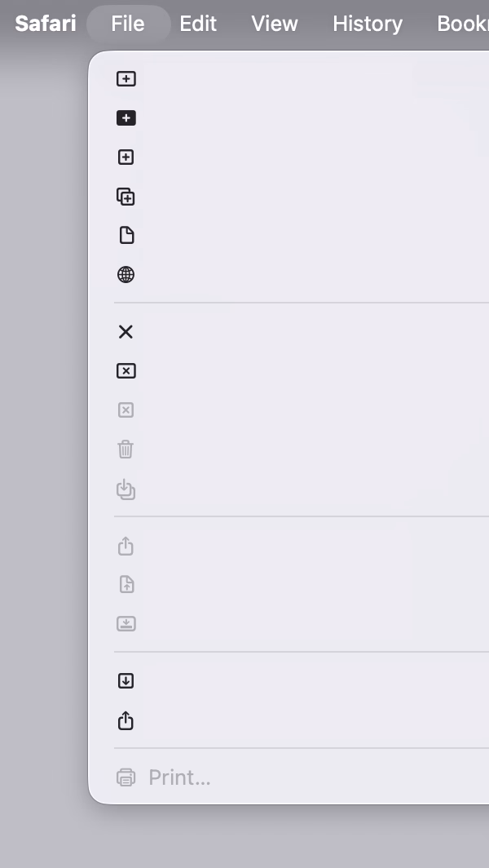The image size is (489, 868).
Task: Select the dark filled New Private Window icon
Action: [126, 118]
